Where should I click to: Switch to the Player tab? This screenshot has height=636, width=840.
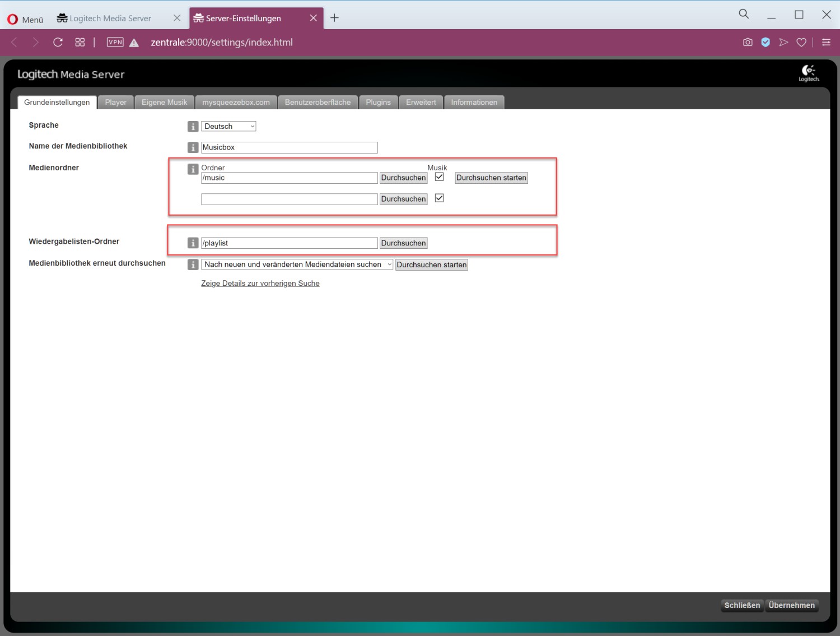pyautogui.click(x=116, y=103)
